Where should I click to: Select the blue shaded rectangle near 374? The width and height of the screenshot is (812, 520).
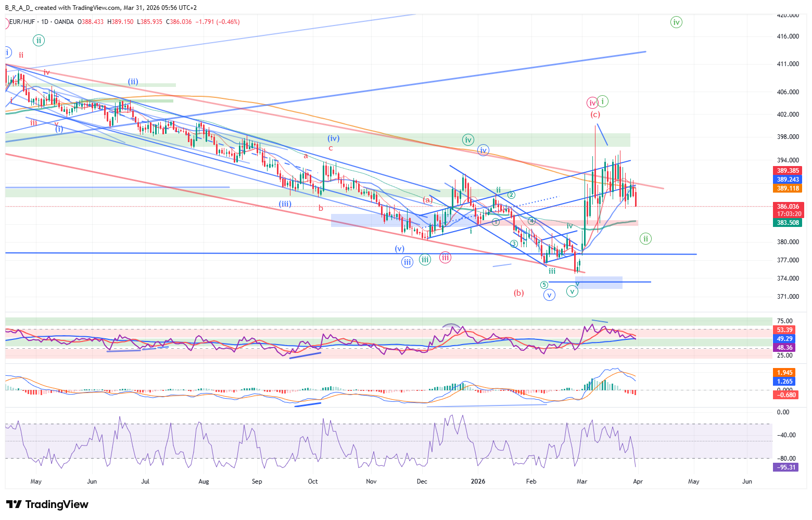tap(600, 283)
